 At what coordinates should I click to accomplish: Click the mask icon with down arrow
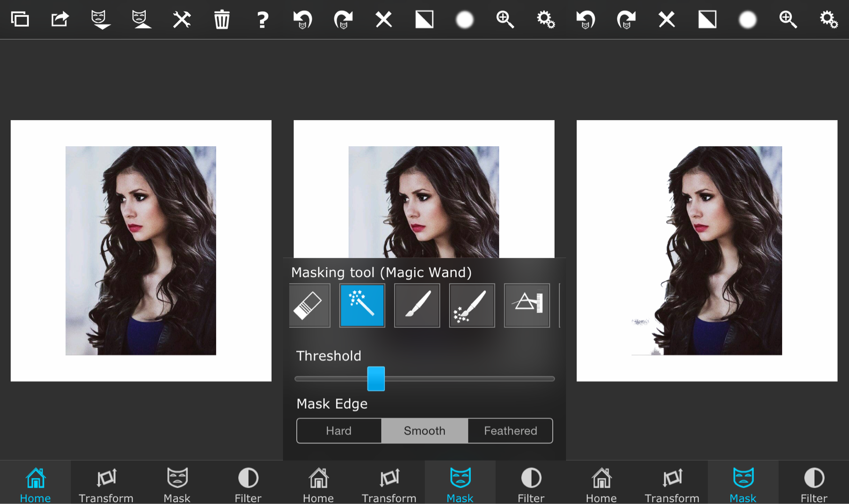coord(100,20)
